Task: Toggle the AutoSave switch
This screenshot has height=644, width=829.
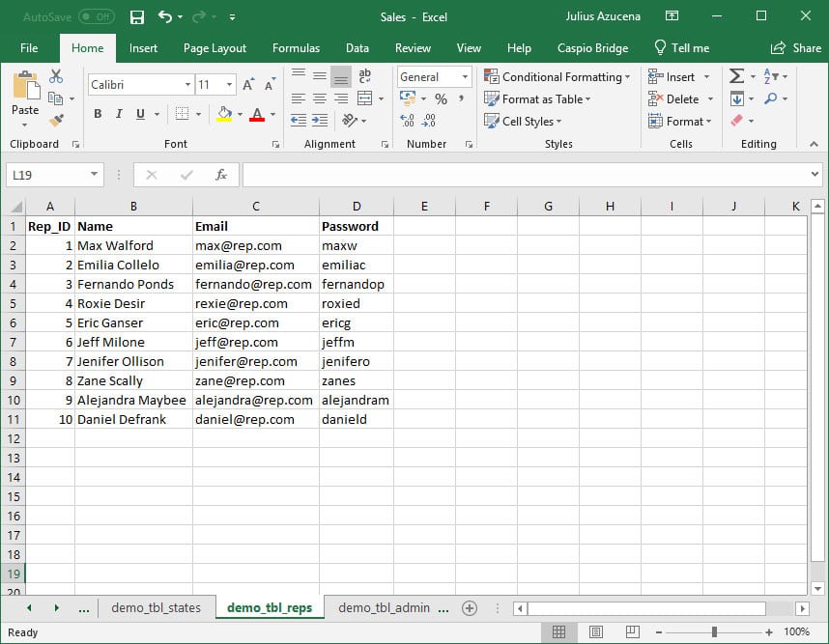Action: click(x=96, y=17)
